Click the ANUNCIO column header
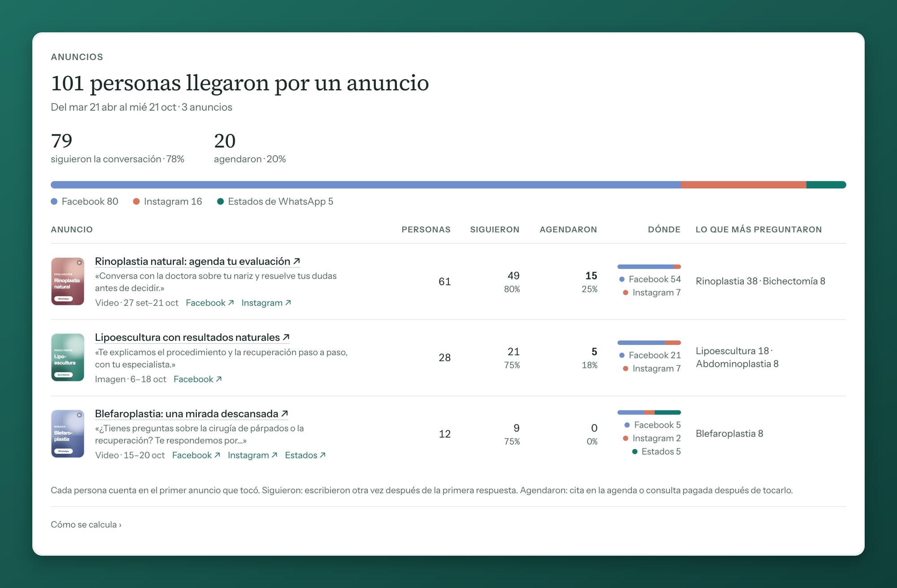This screenshot has width=897, height=588. click(x=72, y=230)
